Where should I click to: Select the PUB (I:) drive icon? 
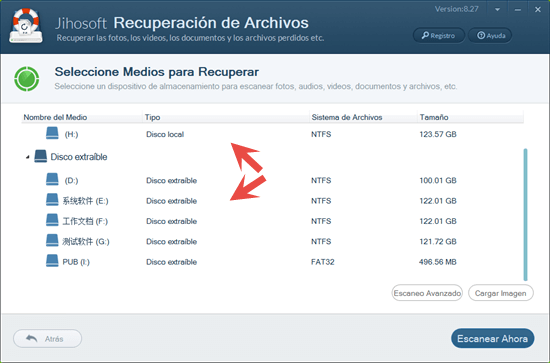point(52,261)
